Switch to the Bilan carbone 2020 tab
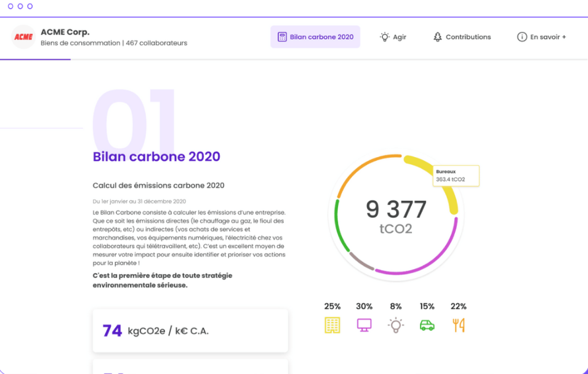This screenshot has width=588, height=374. [x=315, y=37]
